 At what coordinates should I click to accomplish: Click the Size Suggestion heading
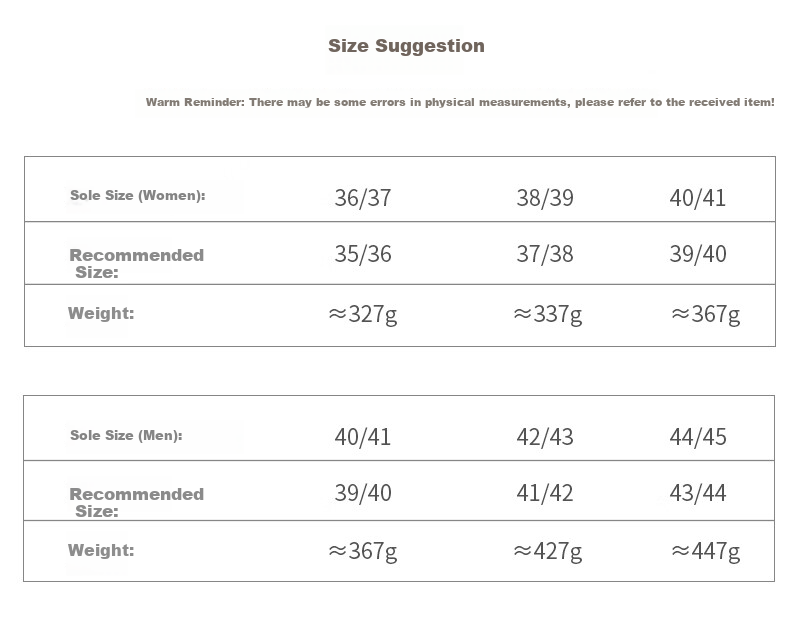pos(406,46)
